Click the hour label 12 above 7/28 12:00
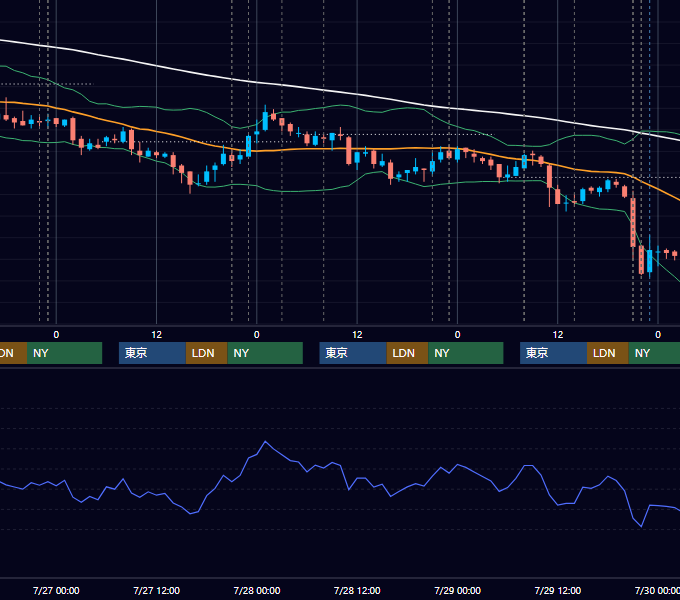This screenshot has height=600, width=680. click(x=357, y=335)
